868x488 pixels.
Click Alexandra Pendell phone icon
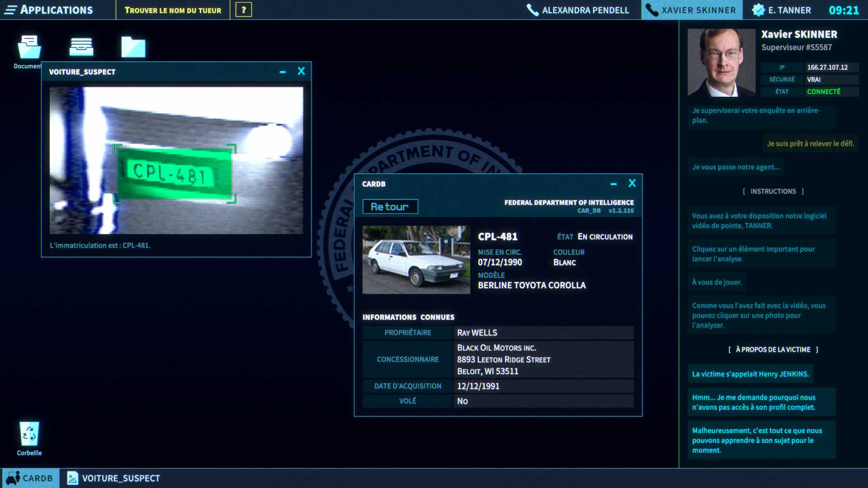click(533, 10)
